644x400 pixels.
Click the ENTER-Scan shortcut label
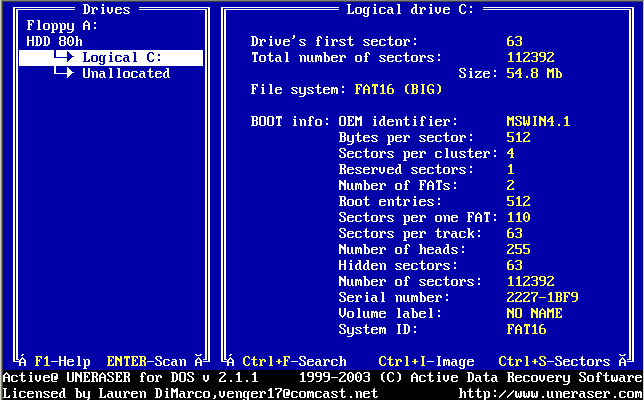pyautogui.click(x=147, y=362)
